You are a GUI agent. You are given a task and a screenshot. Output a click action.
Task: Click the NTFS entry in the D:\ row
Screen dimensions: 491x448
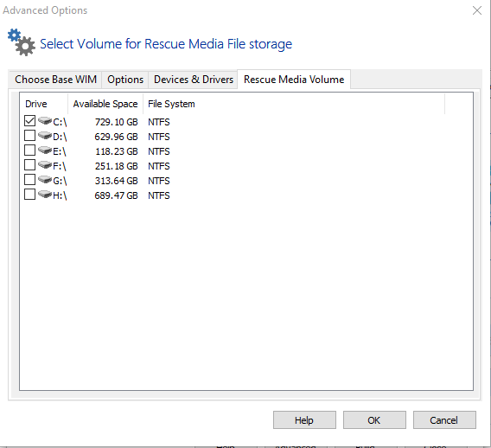[159, 137]
